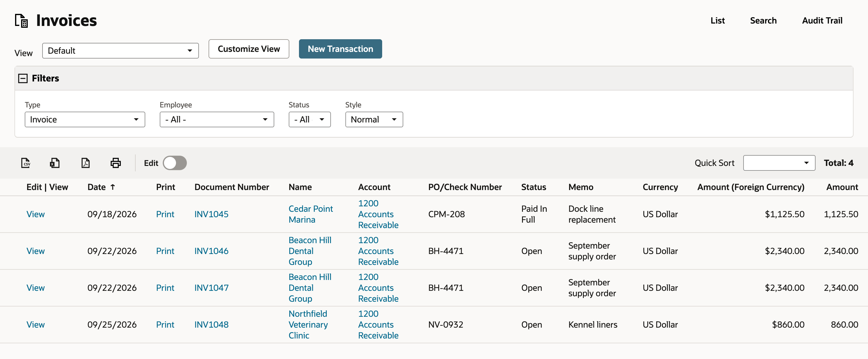Select the NV-0932 PO number cell
The height and width of the screenshot is (359, 868).
pos(445,324)
